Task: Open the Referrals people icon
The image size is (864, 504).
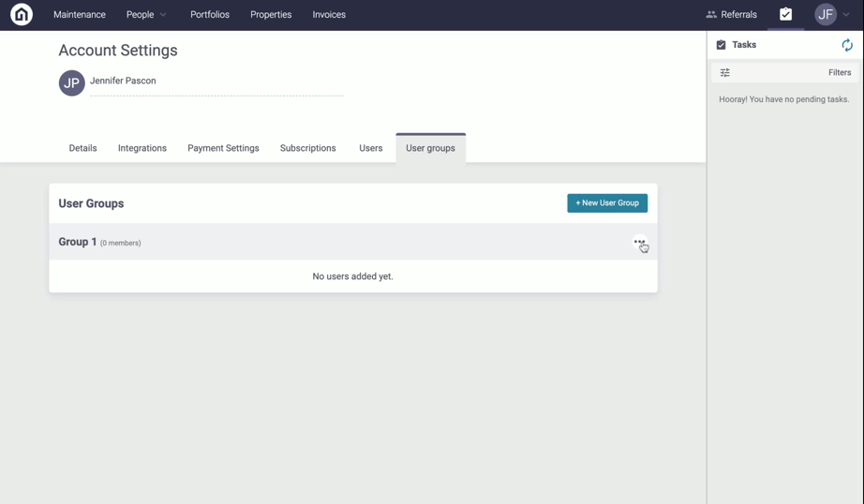Action: pyautogui.click(x=711, y=15)
